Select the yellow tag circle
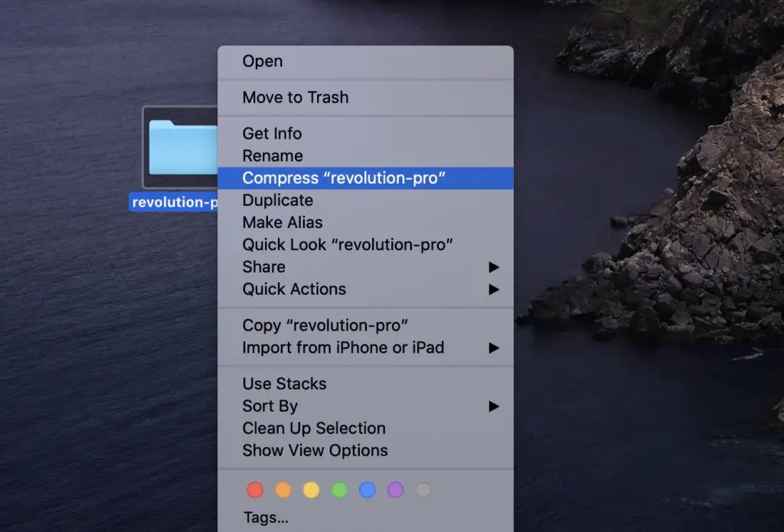 [310, 490]
